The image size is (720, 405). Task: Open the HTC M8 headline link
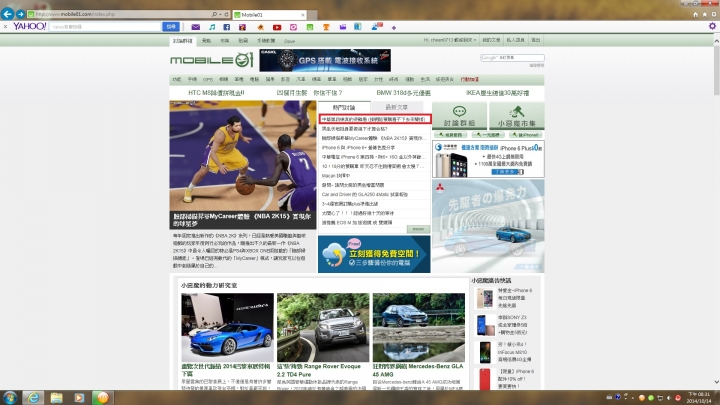click(216, 93)
